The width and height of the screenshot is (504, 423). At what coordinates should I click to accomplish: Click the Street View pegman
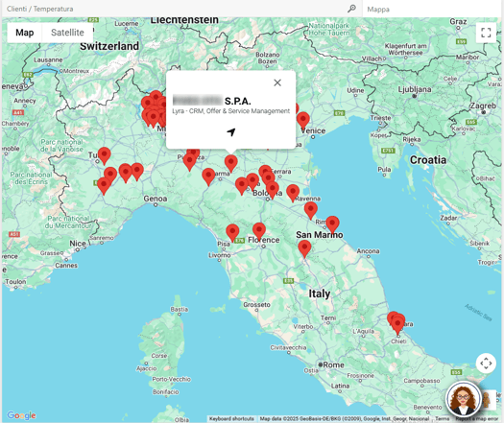tap(488, 400)
